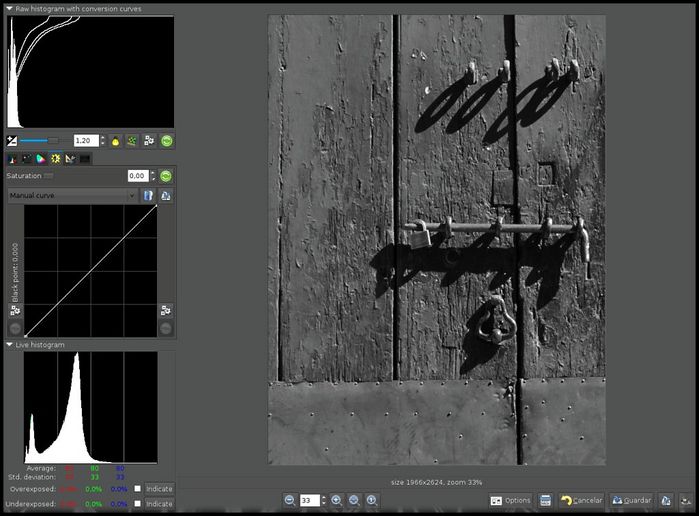The height and width of the screenshot is (516, 699).
Task: Click the exposure compensation icon
Action: (x=12, y=141)
